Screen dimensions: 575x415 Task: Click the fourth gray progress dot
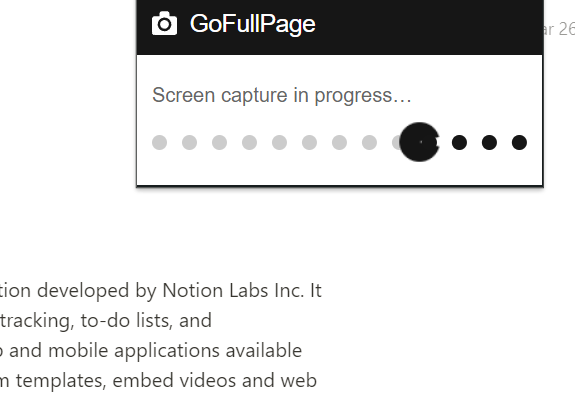click(x=249, y=143)
